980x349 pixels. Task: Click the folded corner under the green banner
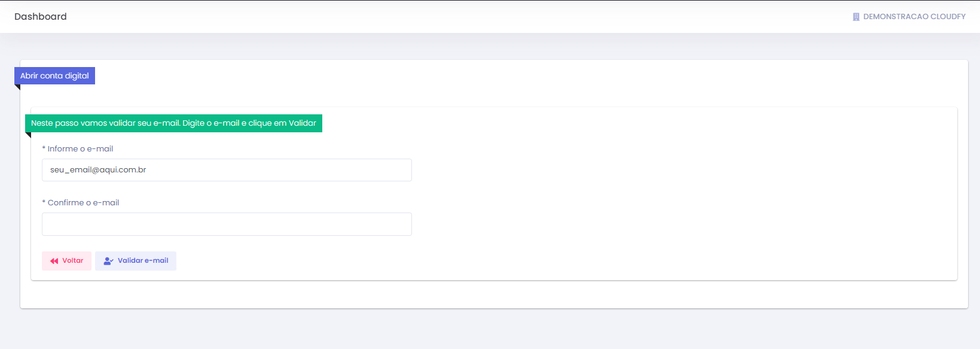tap(28, 135)
